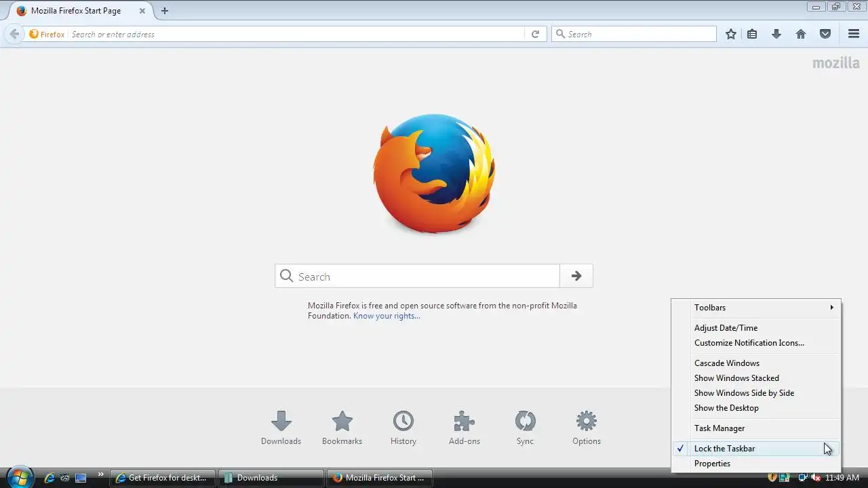Click the Firefox identity icon in the address bar
This screenshot has height=488, width=868.
[x=47, y=34]
